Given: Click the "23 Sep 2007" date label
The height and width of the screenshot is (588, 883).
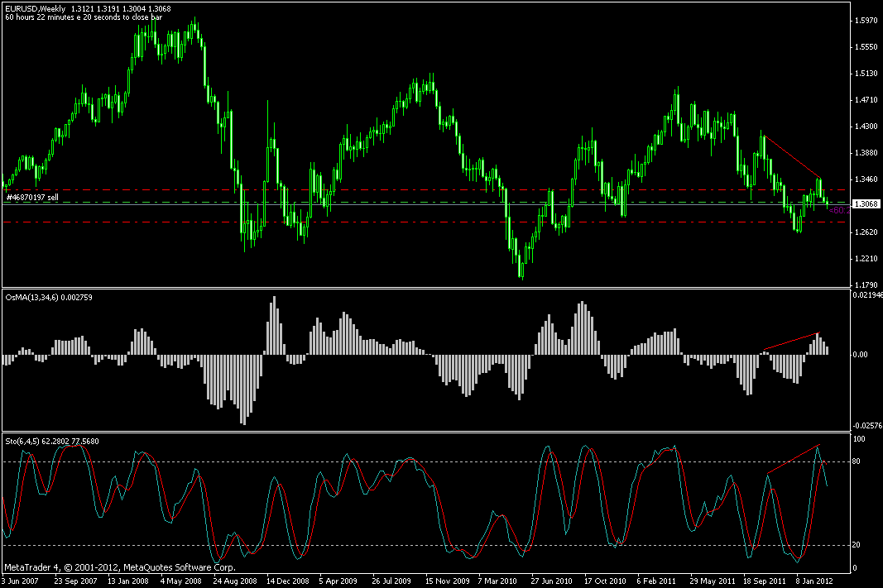Looking at the screenshot, I should [76, 581].
